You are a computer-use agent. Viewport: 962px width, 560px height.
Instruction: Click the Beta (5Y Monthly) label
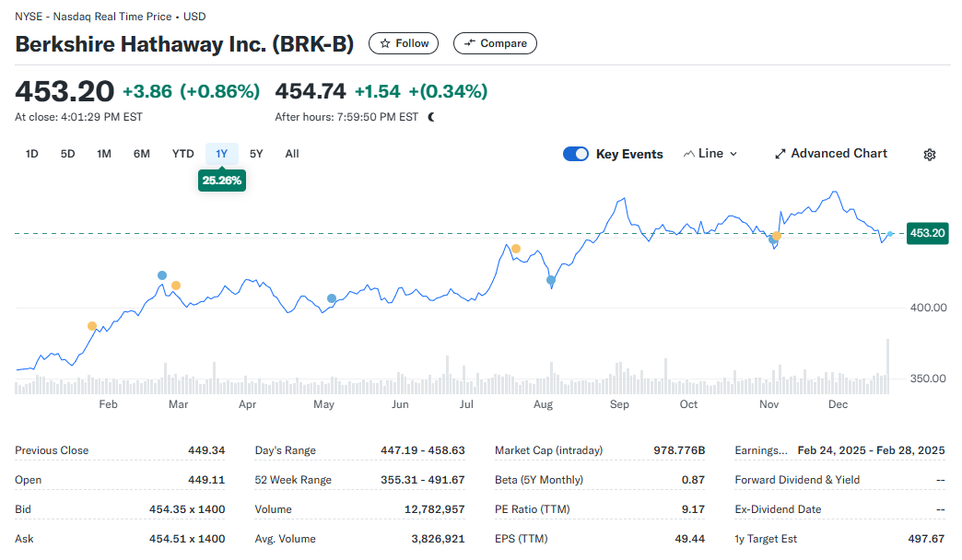point(539,480)
